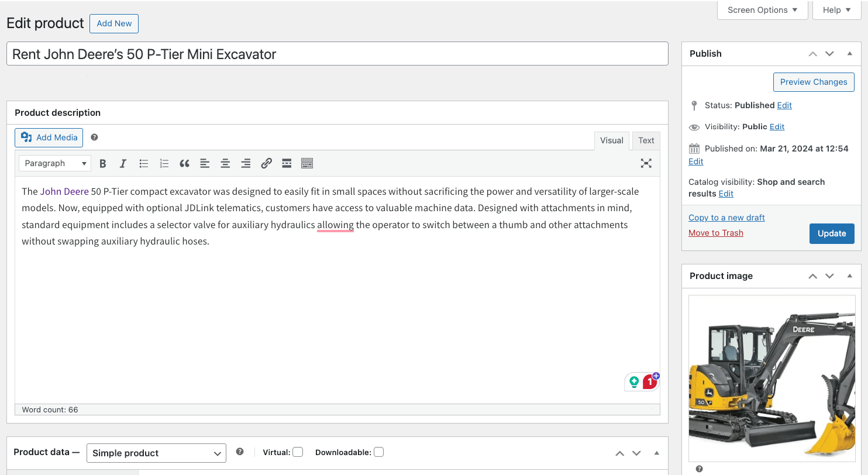The image size is (868, 475).
Task: Expand the Help dropdown
Action: (836, 10)
